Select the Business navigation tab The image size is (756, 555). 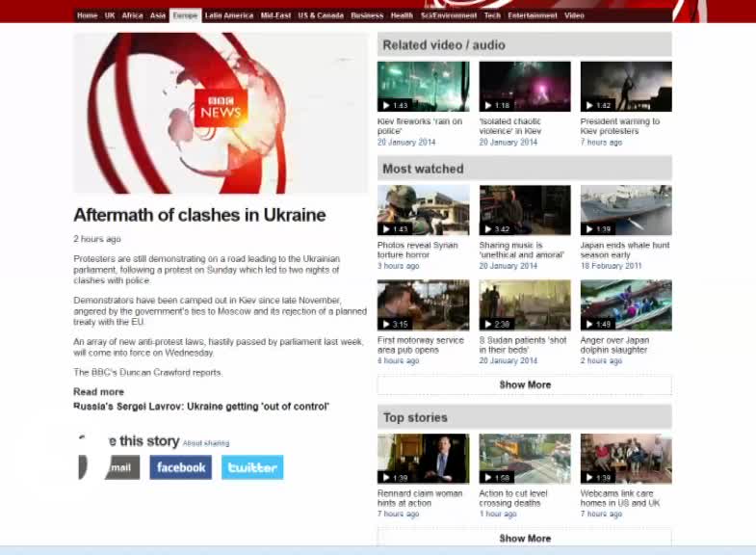[x=367, y=15]
